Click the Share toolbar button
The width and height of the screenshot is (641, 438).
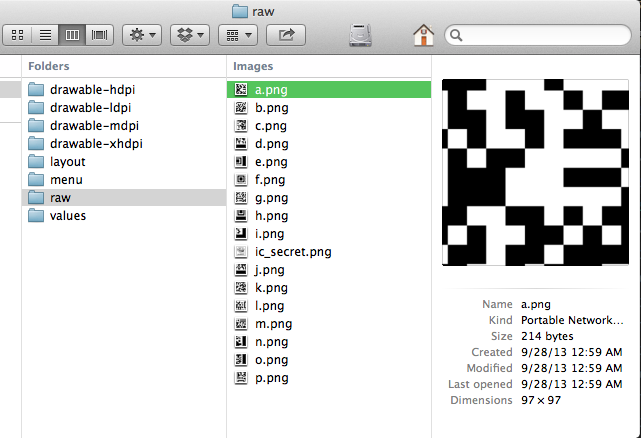tap(286, 35)
